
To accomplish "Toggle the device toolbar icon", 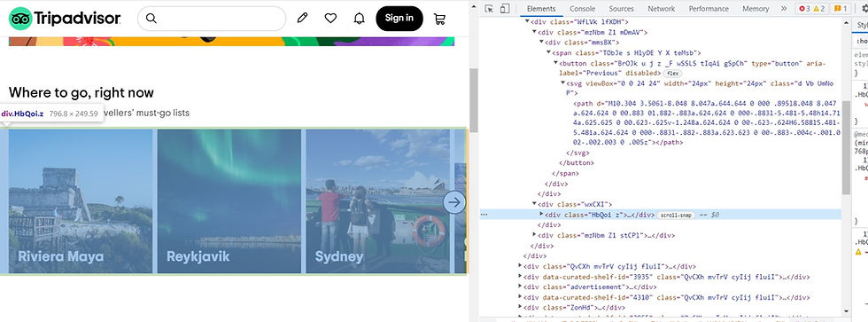I will pos(504,8).
